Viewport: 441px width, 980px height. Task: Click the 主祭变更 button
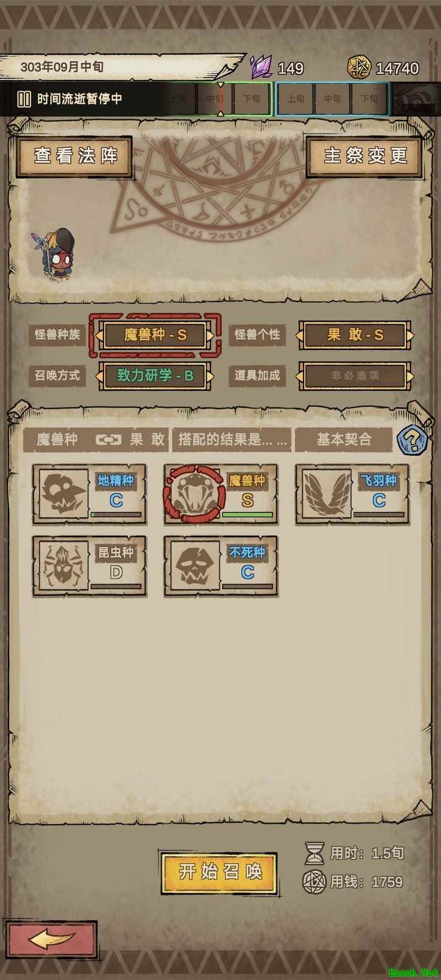click(x=364, y=157)
